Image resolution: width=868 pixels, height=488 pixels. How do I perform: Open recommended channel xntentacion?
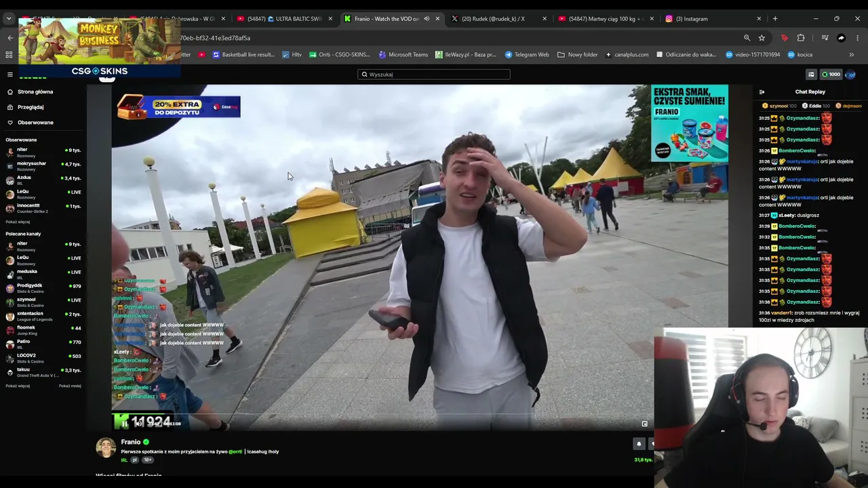click(x=43, y=316)
